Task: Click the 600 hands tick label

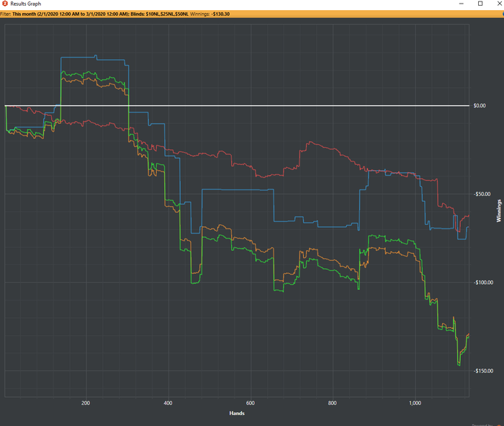Action: 251,403
